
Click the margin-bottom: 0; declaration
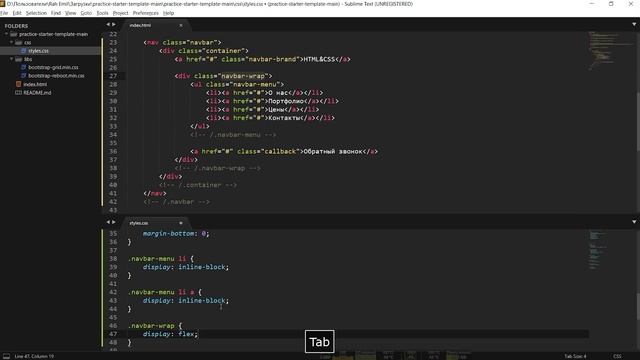coord(176,233)
